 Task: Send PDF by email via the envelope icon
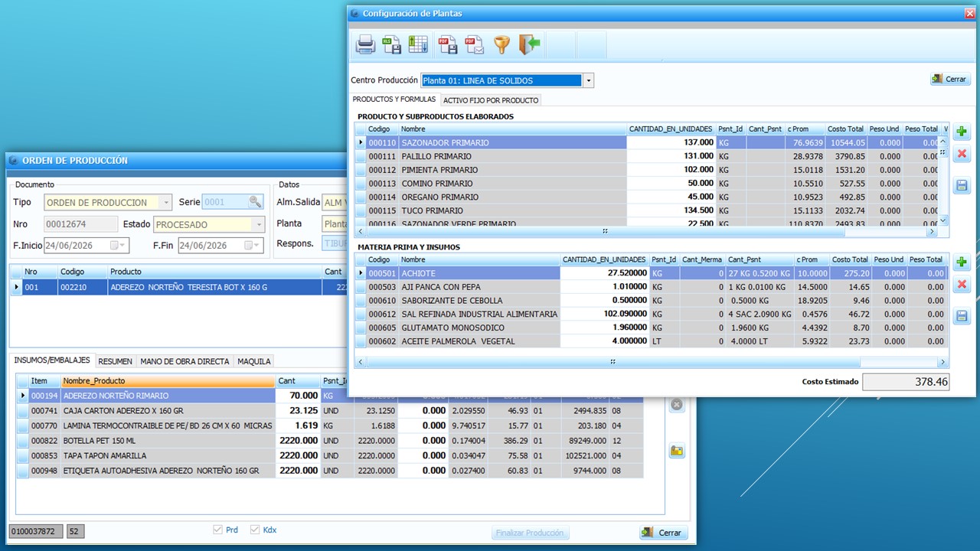475,45
